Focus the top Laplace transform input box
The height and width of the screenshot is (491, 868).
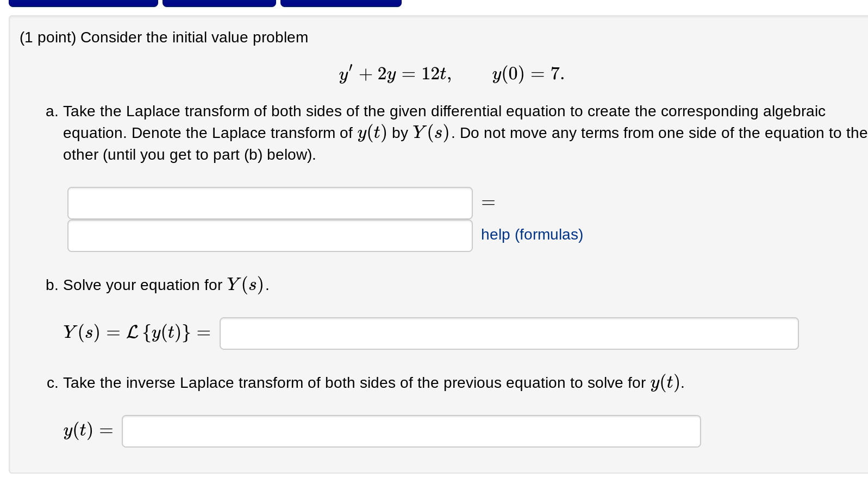pyautogui.click(x=269, y=203)
